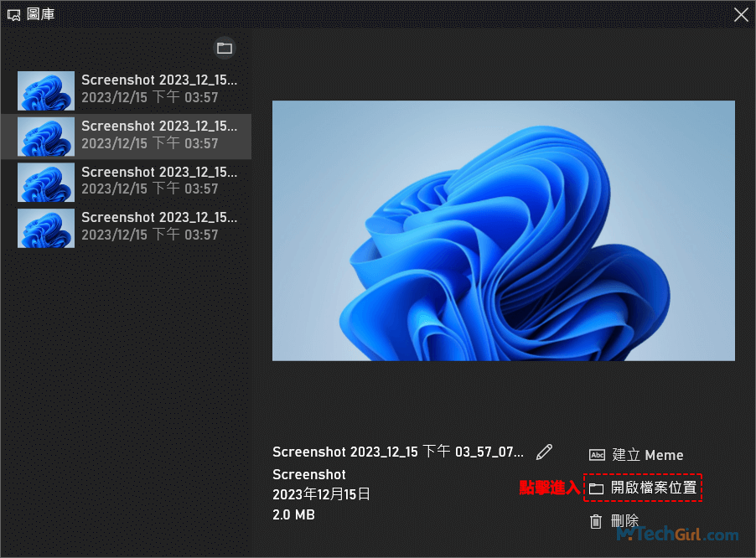
Task: Click the pencil icon to rename the screenshot
Action: tap(545, 452)
